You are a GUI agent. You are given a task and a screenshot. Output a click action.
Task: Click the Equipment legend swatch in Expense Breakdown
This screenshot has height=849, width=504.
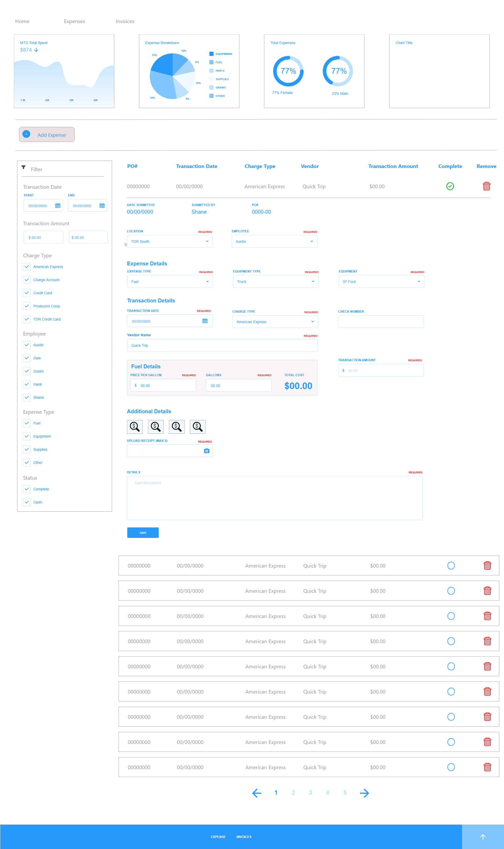(211, 54)
